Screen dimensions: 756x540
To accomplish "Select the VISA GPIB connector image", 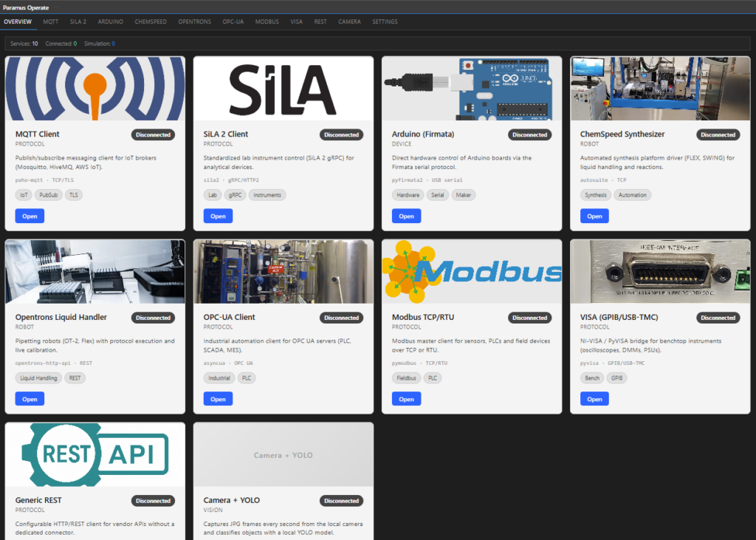I will tap(660, 271).
